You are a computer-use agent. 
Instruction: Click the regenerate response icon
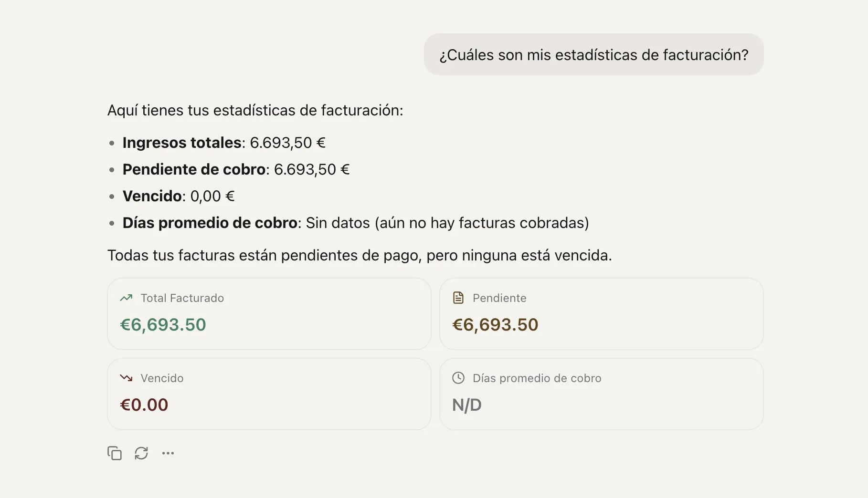tap(141, 453)
